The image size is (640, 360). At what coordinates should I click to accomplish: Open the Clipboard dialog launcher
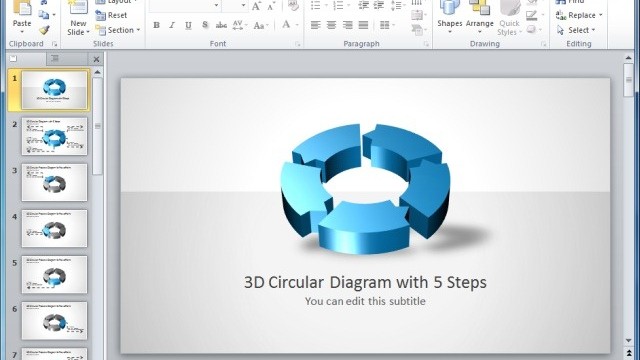[54, 44]
